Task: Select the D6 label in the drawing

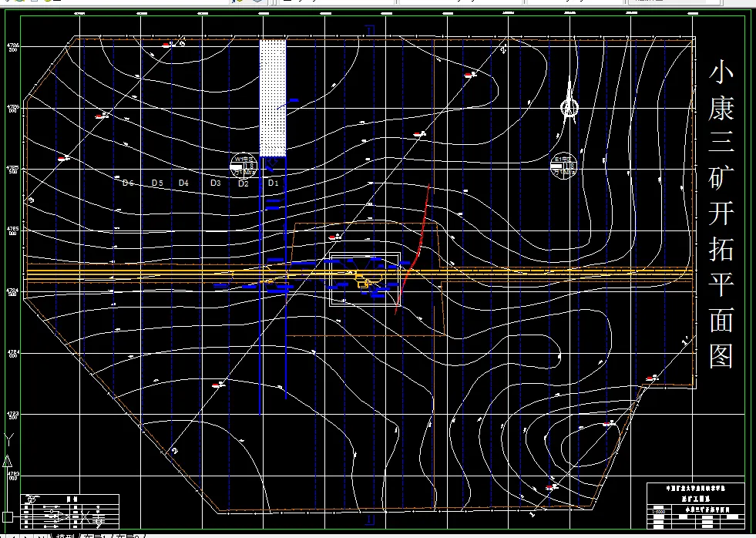Action: [128, 183]
